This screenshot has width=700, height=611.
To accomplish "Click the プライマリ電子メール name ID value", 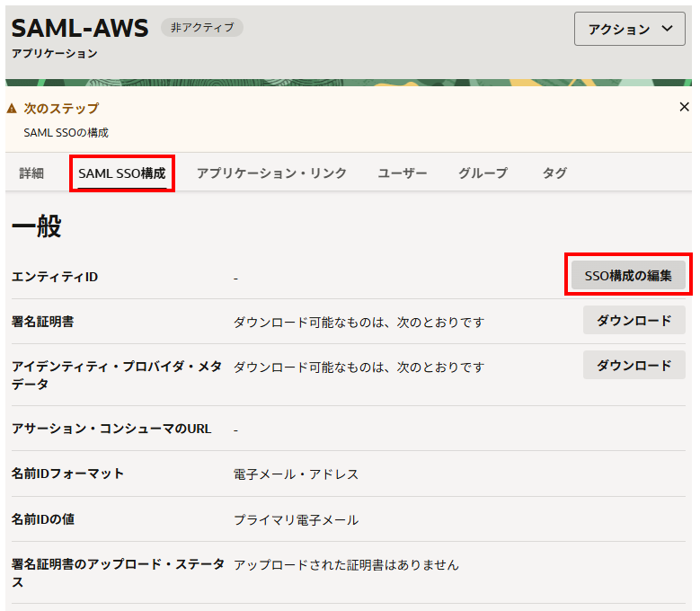I will coord(296,519).
